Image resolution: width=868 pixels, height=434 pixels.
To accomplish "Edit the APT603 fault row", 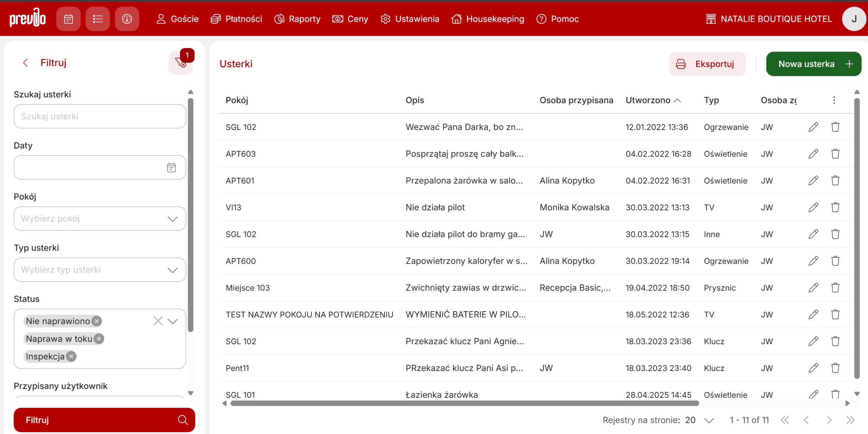I will (813, 154).
